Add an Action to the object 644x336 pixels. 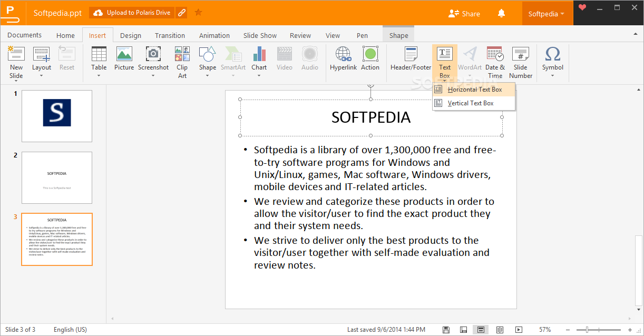click(370, 58)
